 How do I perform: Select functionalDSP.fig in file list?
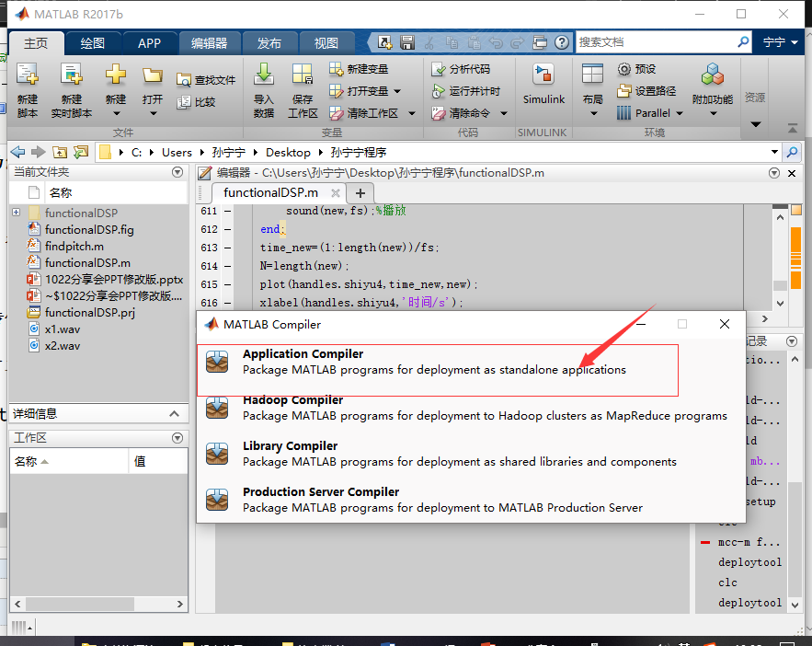(x=89, y=229)
